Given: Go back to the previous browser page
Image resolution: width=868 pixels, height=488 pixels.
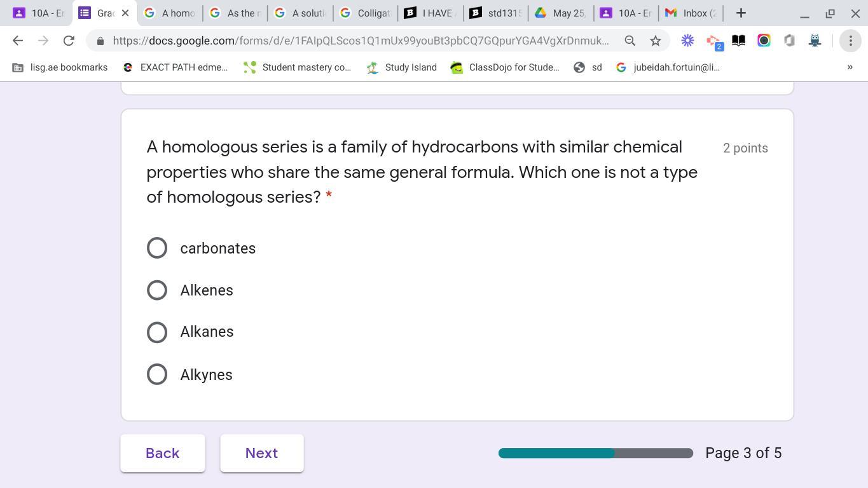Looking at the screenshot, I should pyautogui.click(x=18, y=41).
